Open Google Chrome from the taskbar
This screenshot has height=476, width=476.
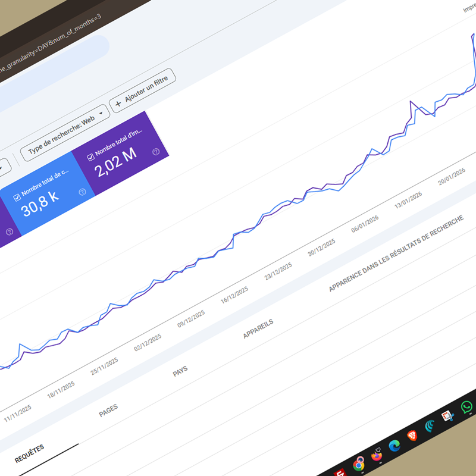(x=359, y=464)
